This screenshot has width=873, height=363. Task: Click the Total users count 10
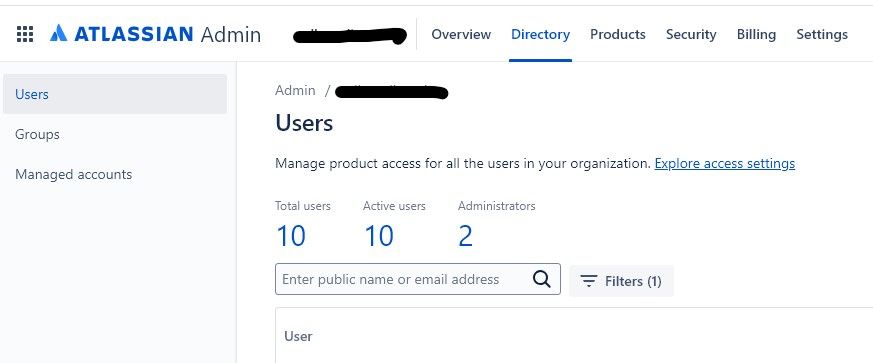(x=291, y=236)
